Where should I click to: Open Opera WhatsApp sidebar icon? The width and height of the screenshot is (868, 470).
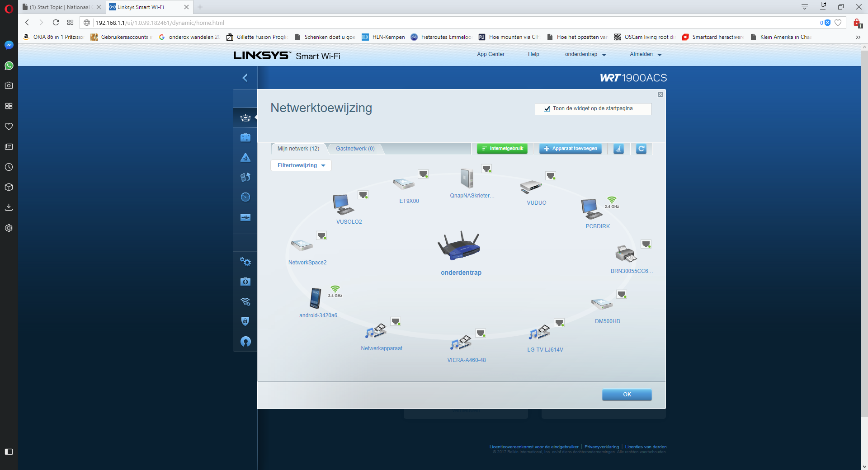[9, 66]
